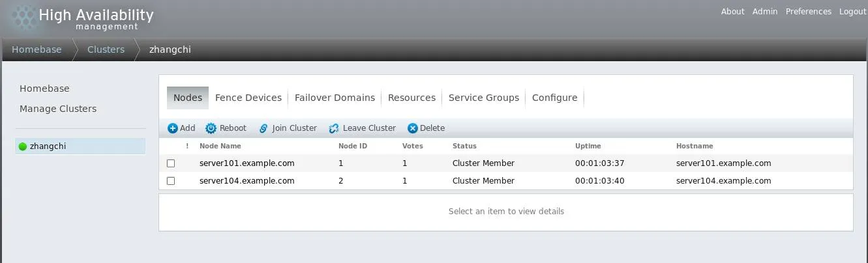
Task: Open the Service Groups tab
Action: [x=484, y=98]
